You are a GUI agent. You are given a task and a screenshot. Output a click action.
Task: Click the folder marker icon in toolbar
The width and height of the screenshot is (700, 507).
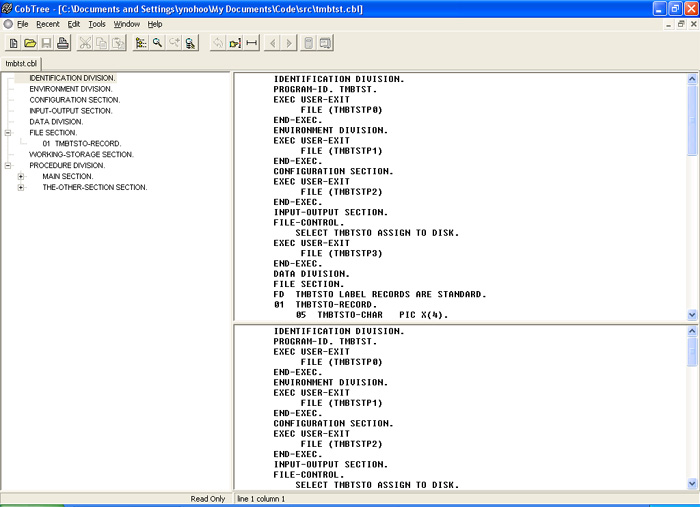tap(235, 43)
